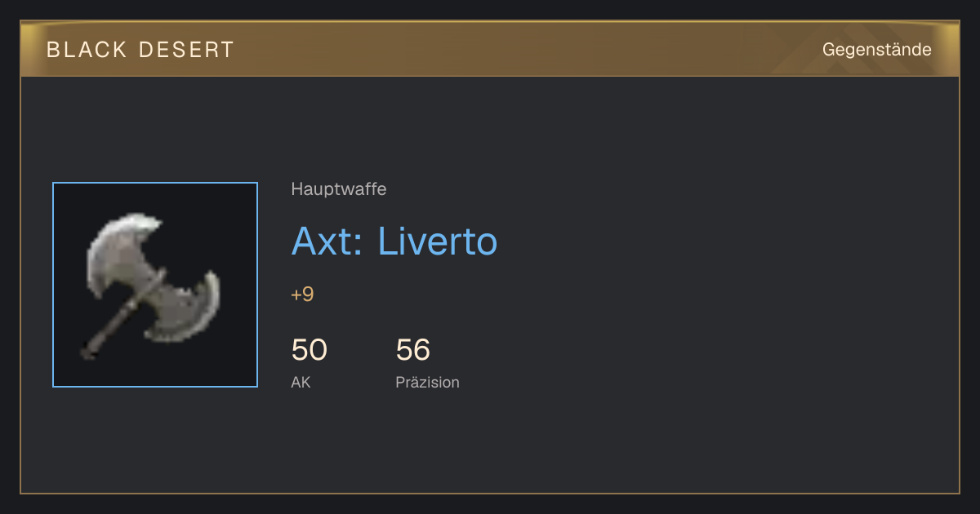
Task: Open the Axt: Liverto item title
Action: [394, 241]
